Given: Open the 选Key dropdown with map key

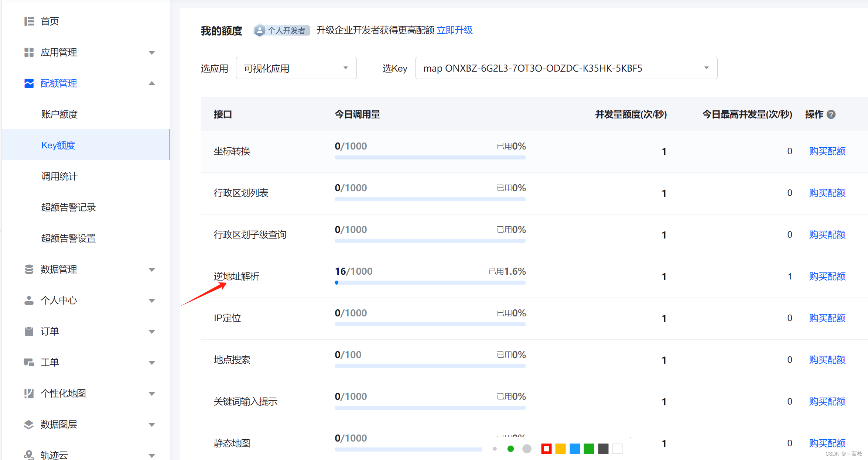Looking at the screenshot, I should pos(566,68).
